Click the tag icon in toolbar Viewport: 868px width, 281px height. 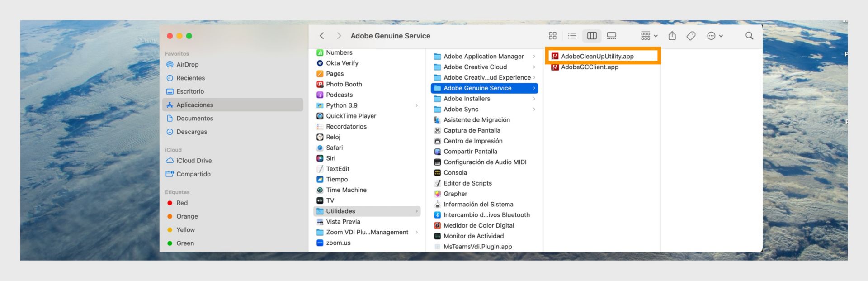point(691,36)
